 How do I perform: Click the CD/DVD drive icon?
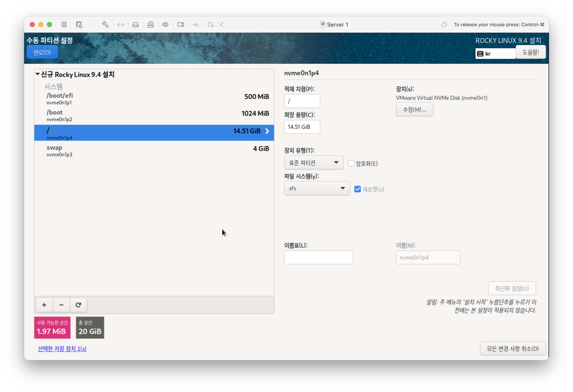(150, 25)
